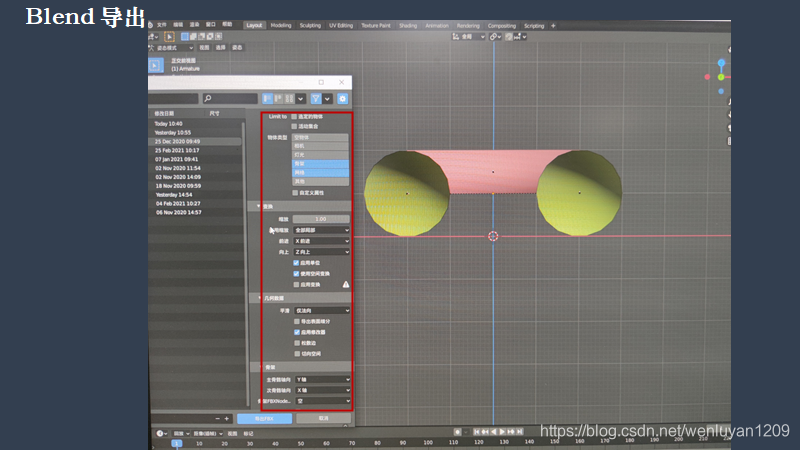Image resolution: width=800 pixels, height=450 pixels.
Task: Click the 导出FBX export button
Action: pos(264,418)
